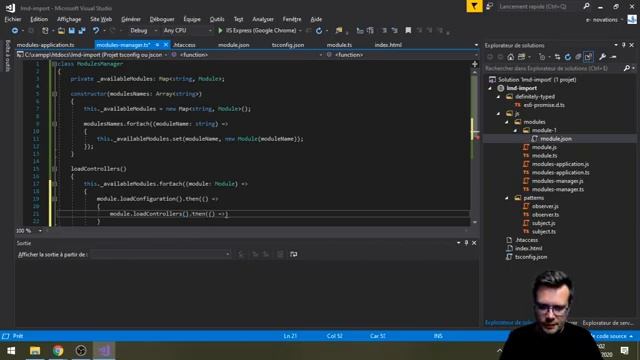This screenshot has height=360, width=640.
Task: Collapse the modules folder node
Action: point(507,122)
